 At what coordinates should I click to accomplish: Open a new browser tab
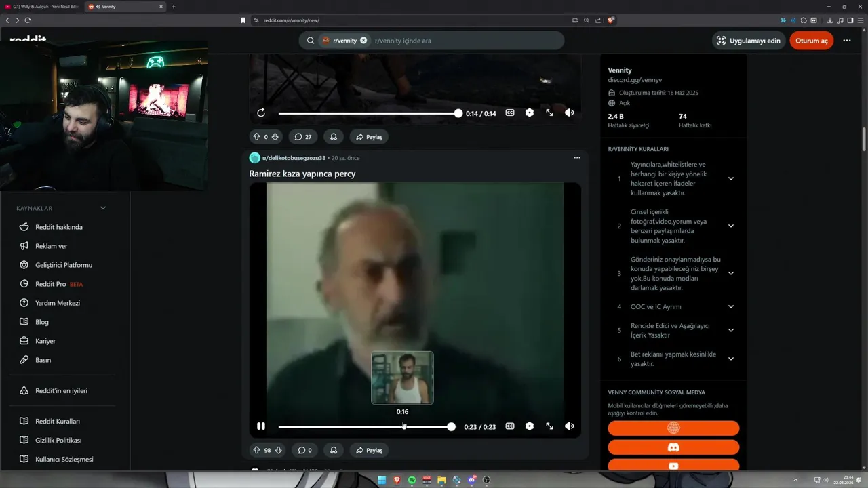click(174, 7)
